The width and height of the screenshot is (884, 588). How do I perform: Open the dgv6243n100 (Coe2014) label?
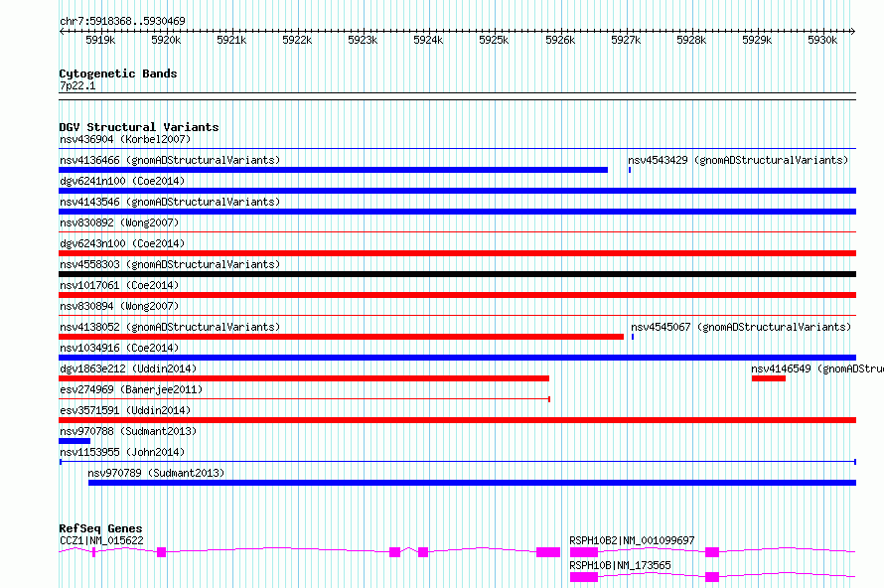tap(122, 243)
